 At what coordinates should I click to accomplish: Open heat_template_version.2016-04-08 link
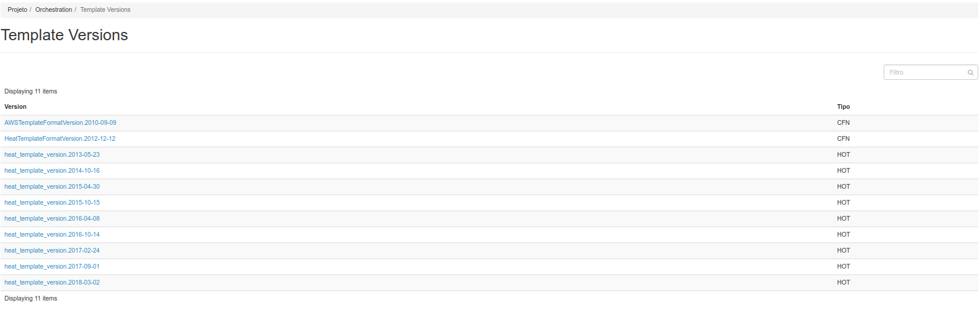[x=52, y=218]
